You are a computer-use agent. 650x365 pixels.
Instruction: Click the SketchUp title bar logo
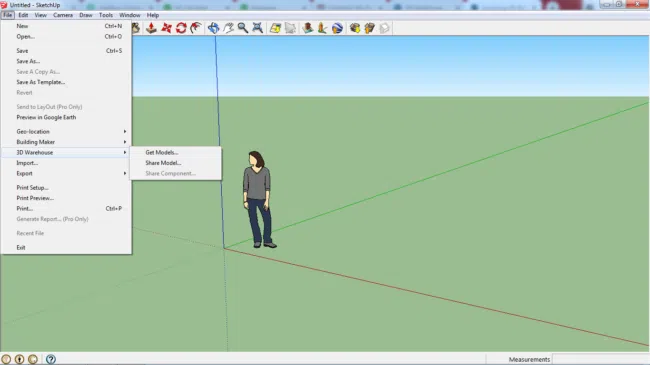(x=4, y=5)
